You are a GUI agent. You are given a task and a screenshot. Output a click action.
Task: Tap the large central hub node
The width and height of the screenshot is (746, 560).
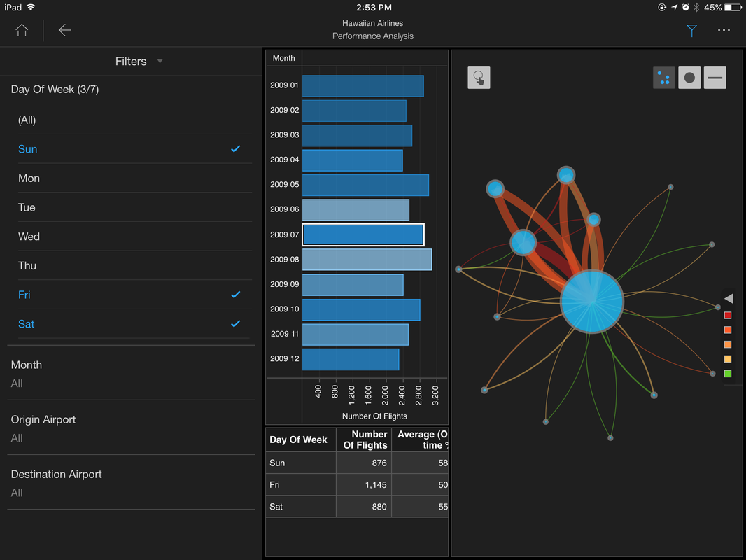coord(591,301)
